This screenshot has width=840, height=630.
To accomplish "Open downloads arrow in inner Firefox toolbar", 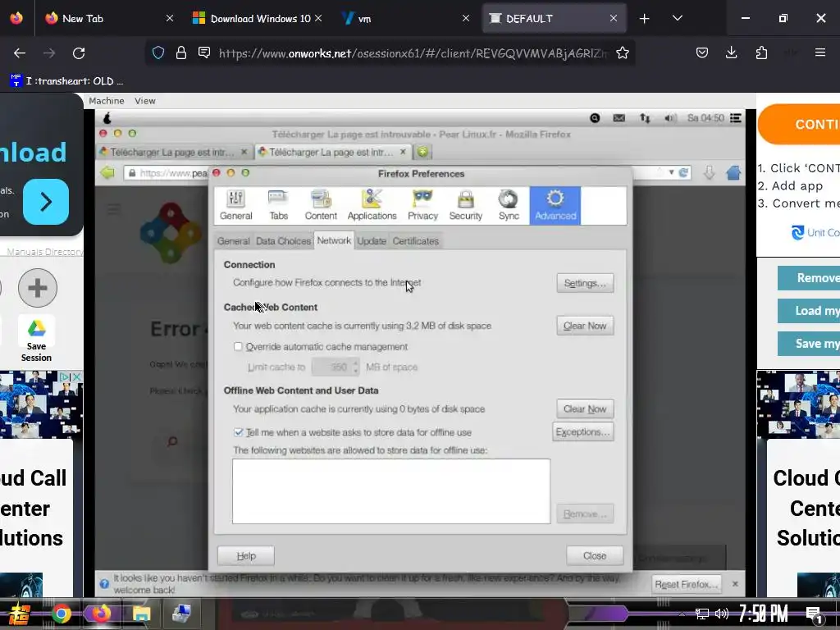I will (x=709, y=172).
